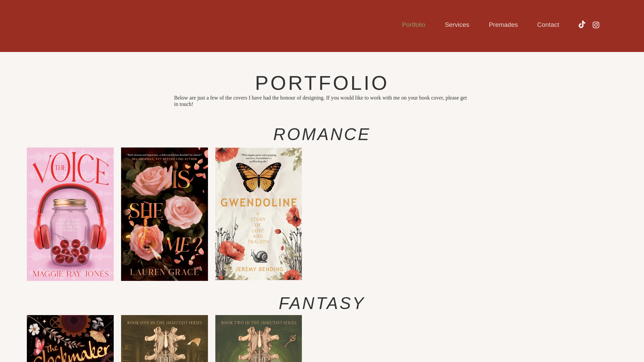Click the ROMANCE section heading
Viewport: 644px width, 362px height.
[322, 134]
